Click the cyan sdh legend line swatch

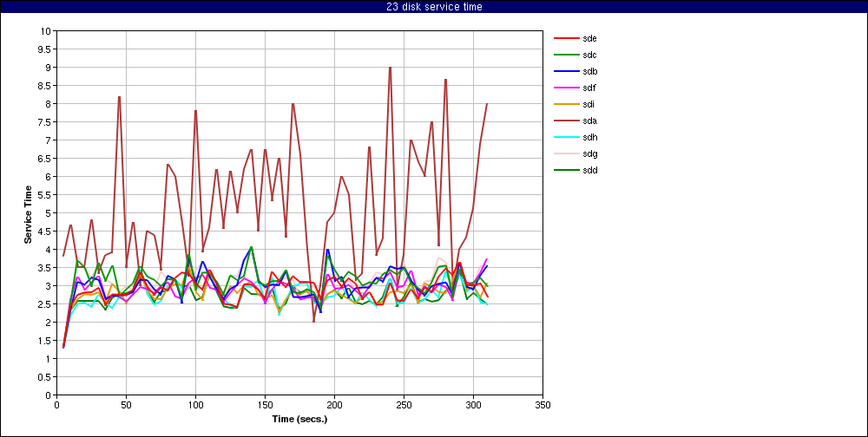(x=565, y=137)
